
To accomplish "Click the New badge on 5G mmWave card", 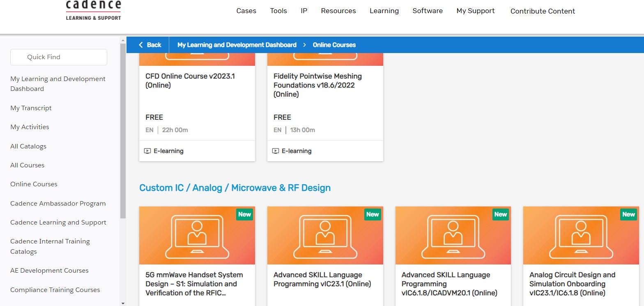I will pyautogui.click(x=244, y=214).
